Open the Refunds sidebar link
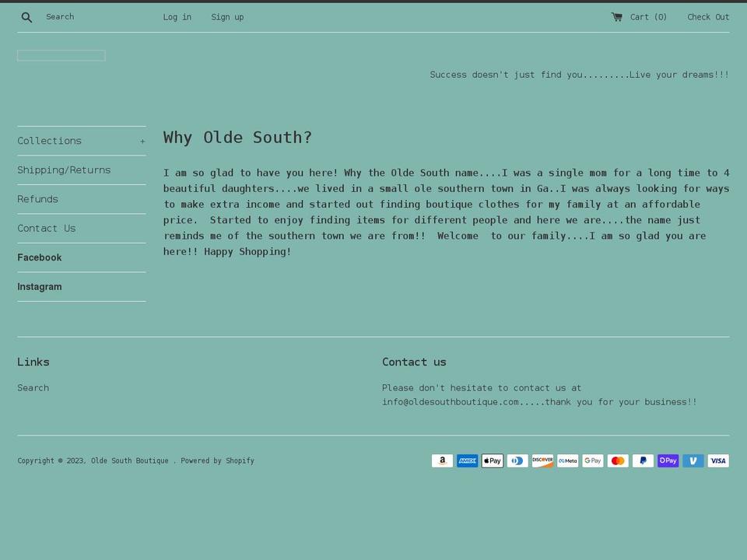 [37, 199]
